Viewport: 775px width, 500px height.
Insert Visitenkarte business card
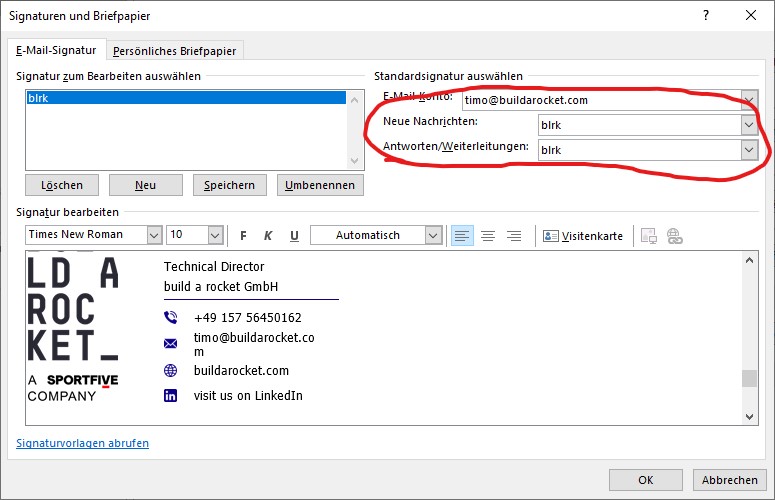tap(583, 236)
